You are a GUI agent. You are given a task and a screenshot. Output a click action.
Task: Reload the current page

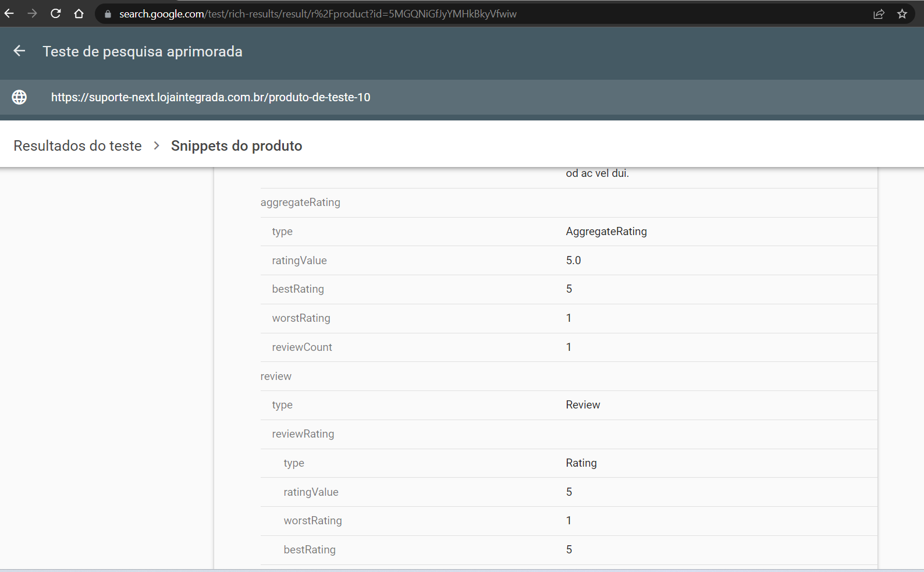(x=56, y=13)
